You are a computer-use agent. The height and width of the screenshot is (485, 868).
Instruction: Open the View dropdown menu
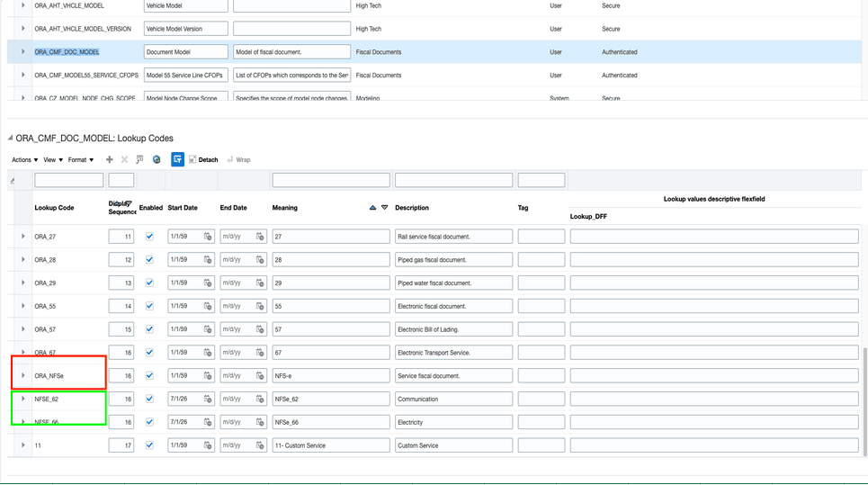[53, 160]
